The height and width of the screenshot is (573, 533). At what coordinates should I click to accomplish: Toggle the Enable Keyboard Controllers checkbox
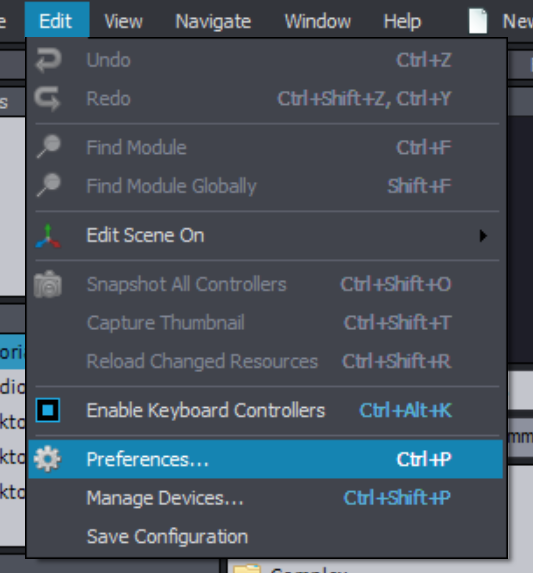[48, 410]
